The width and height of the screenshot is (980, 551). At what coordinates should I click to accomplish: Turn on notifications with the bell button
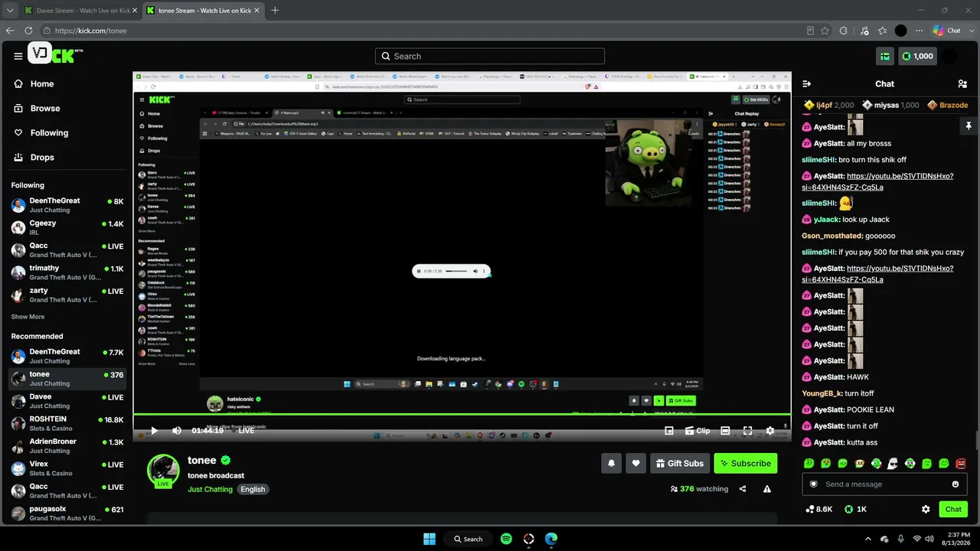[611, 463]
